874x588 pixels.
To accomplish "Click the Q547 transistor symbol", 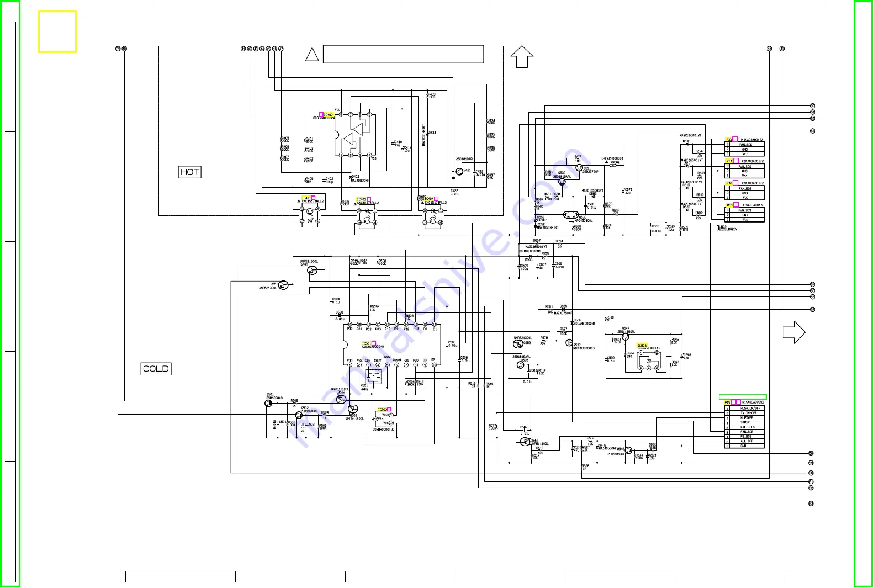I will (625, 336).
